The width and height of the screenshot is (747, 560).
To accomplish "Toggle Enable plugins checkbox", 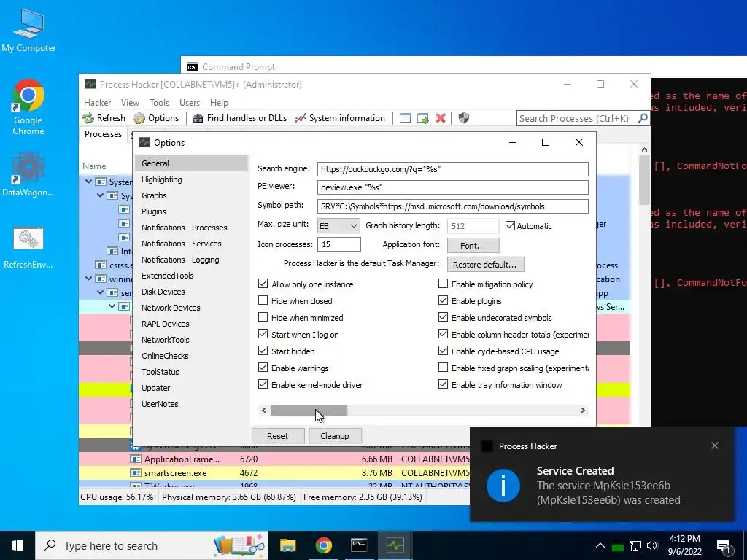I will tap(443, 300).
